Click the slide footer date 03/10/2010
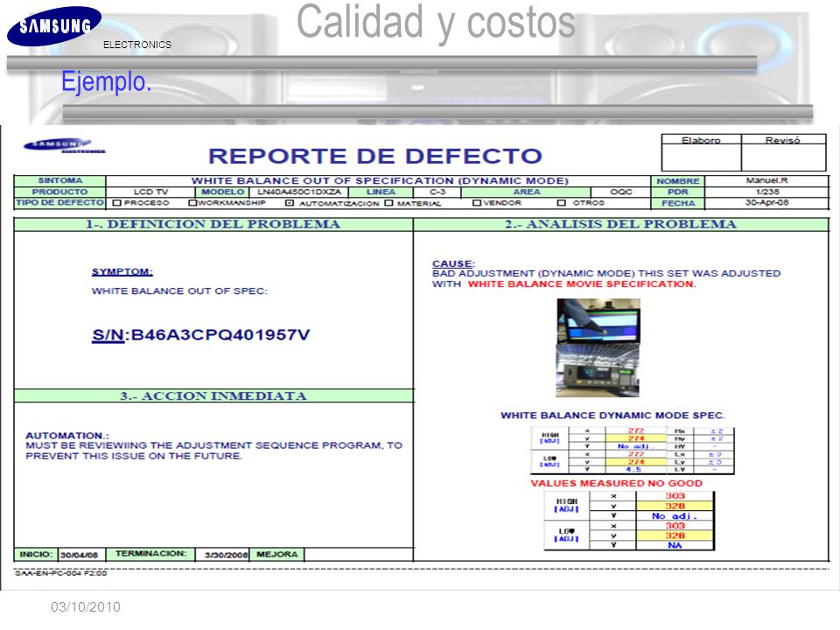840x630 pixels. click(x=86, y=607)
